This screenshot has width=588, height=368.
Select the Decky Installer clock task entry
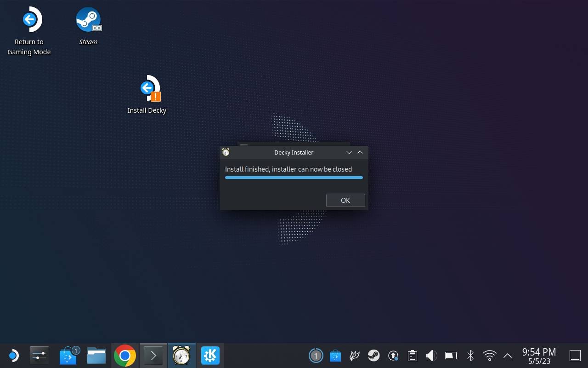tap(181, 356)
